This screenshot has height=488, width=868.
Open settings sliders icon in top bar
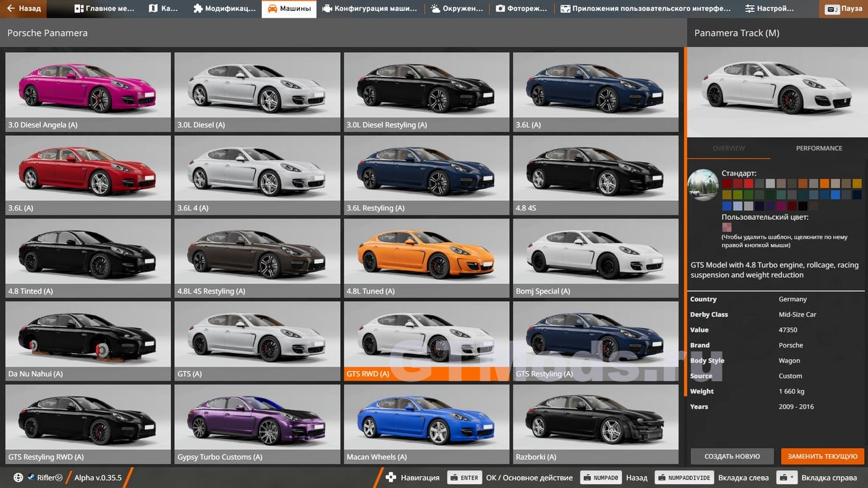(x=750, y=9)
